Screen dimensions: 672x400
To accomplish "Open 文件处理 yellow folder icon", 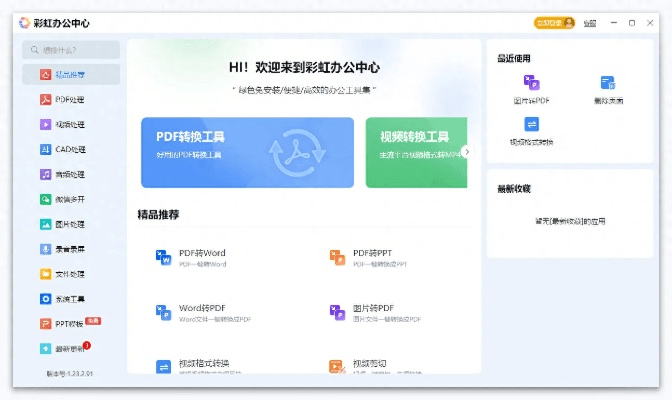I will coord(45,274).
